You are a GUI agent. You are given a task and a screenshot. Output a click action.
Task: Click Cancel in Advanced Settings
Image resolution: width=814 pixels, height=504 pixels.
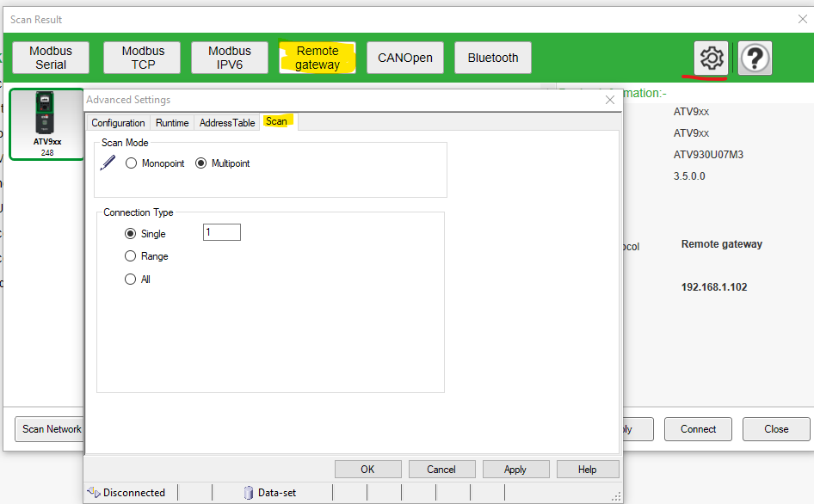(x=441, y=470)
